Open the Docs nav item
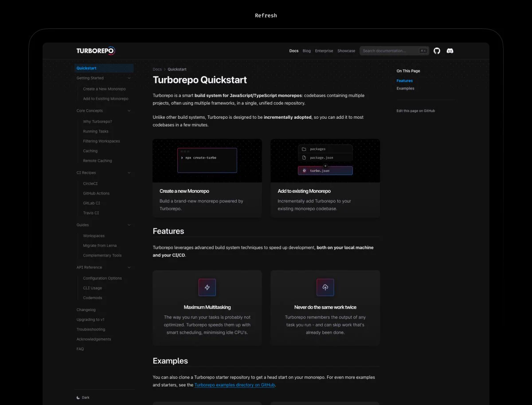The width and height of the screenshot is (532, 405). pos(294,51)
